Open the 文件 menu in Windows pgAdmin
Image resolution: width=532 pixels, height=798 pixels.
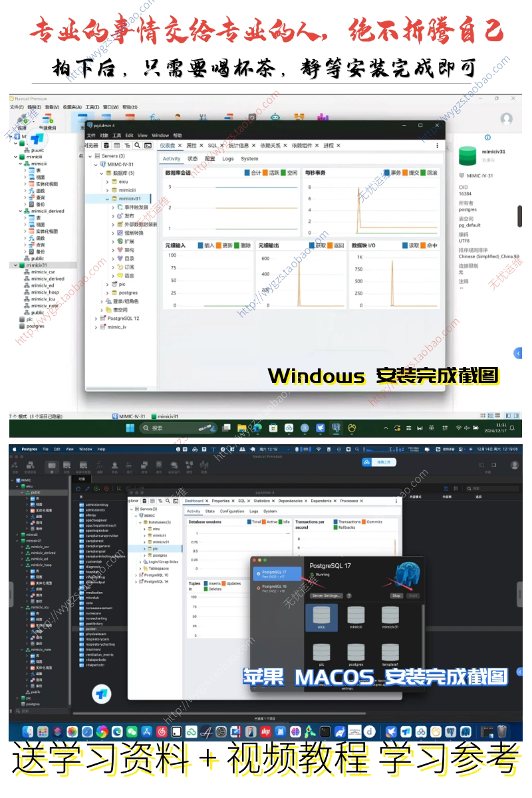point(91,135)
